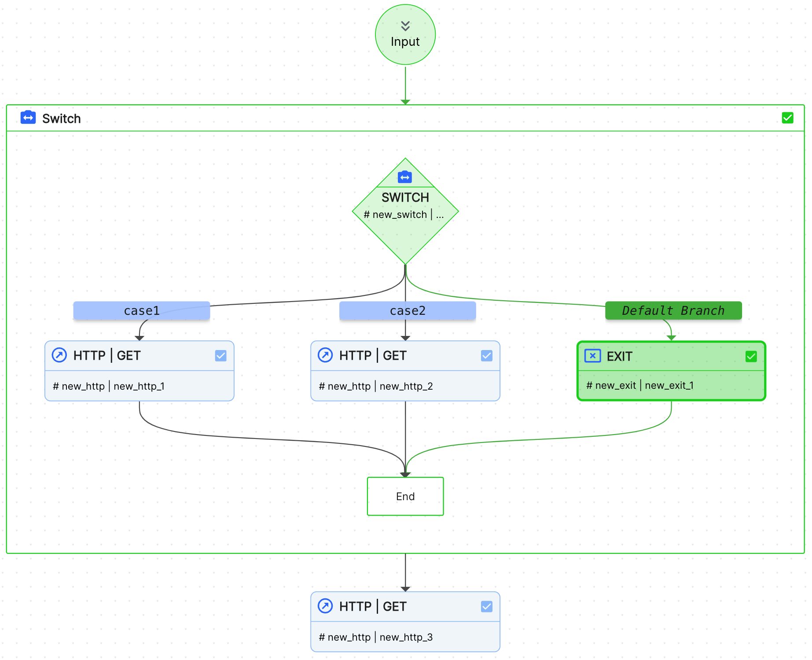Click the EXIT node's X icon
This screenshot has height=660, width=812.
(592, 356)
